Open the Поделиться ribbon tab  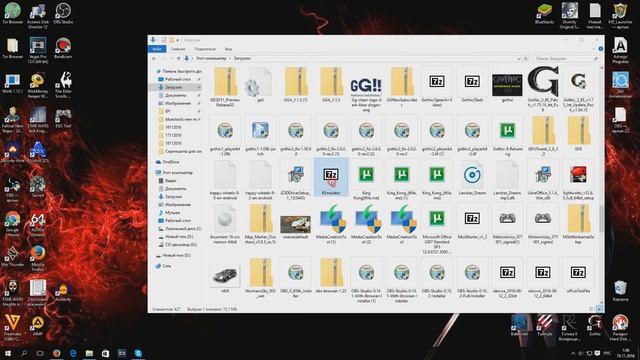tap(205, 49)
